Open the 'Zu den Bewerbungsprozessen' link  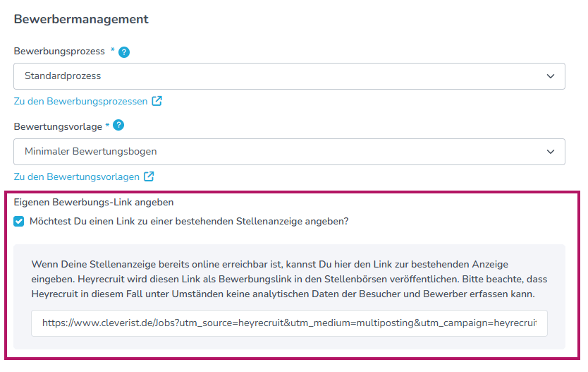80,101
